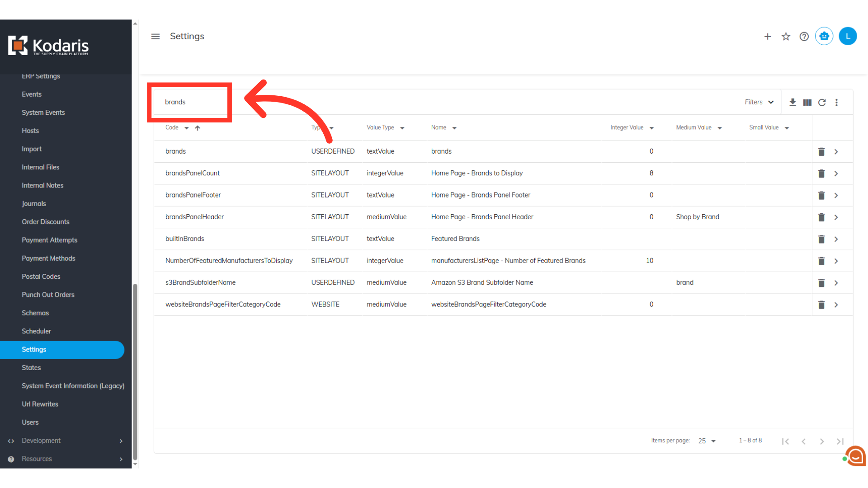Click the user avatar L button
The width and height of the screenshot is (868, 488).
click(x=848, y=36)
